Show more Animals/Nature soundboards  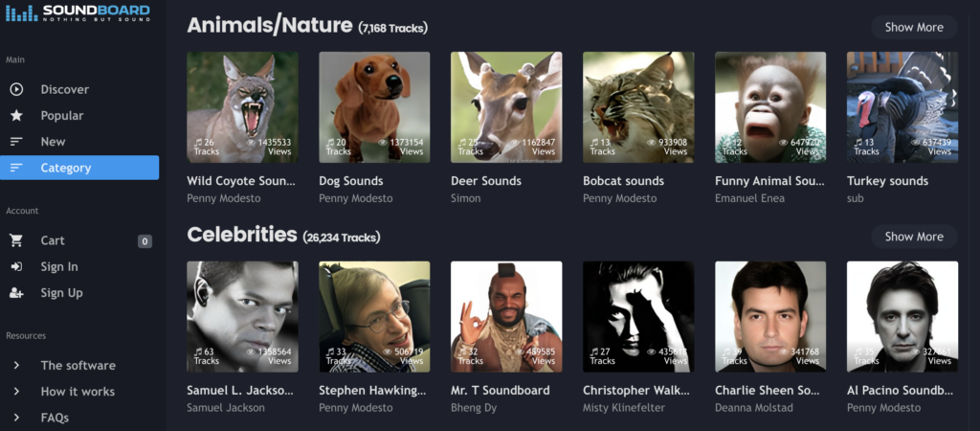pyautogui.click(x=914, y=28)
